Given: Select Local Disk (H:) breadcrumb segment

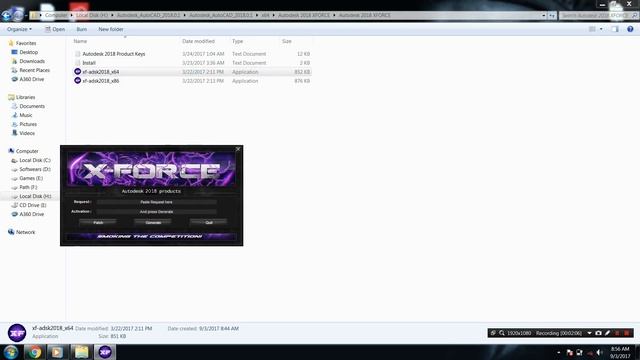Looking at the screenshot, I should click(x=92, y=16).
